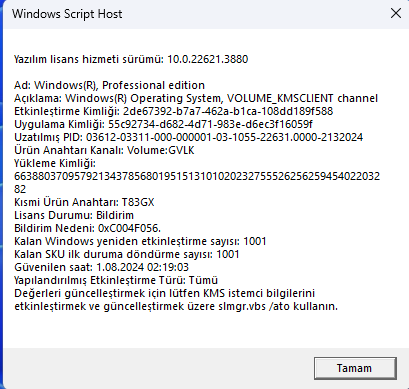
Task: Click the Windows Script Host title text
Action: 67,14
